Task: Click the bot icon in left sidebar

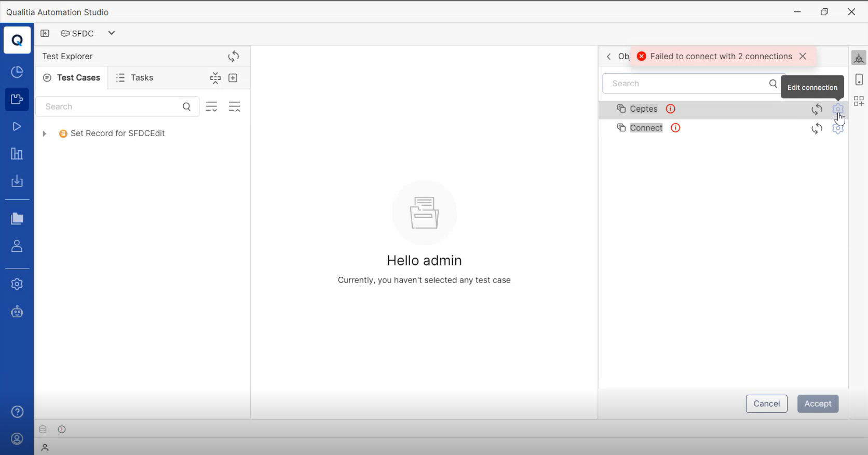Action: coord(17,312)
